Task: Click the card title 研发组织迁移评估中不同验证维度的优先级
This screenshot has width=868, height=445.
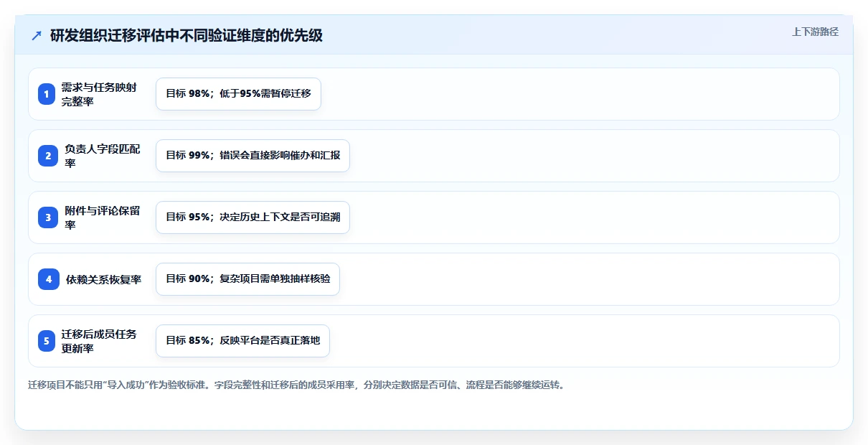Action: click(187, 36)
